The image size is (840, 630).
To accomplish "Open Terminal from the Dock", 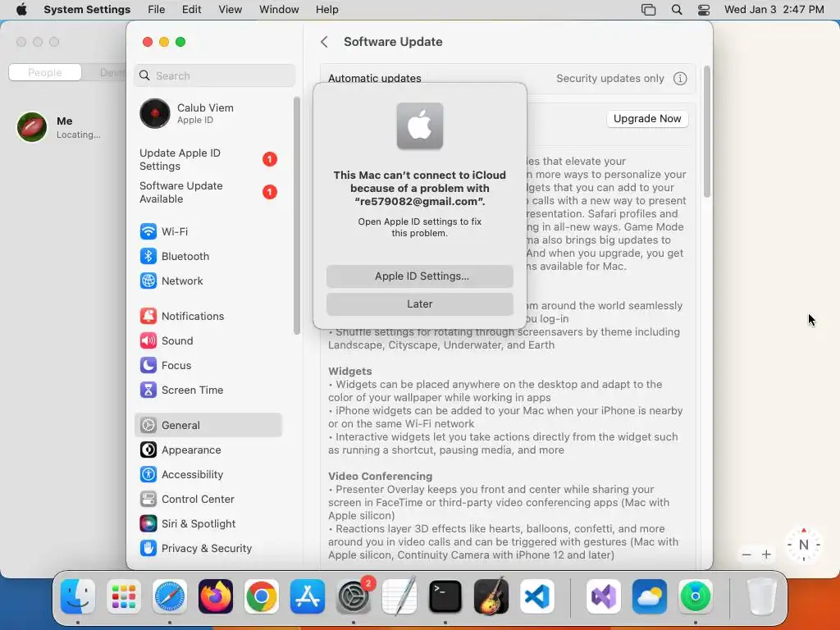I will (x=445, y=596).
